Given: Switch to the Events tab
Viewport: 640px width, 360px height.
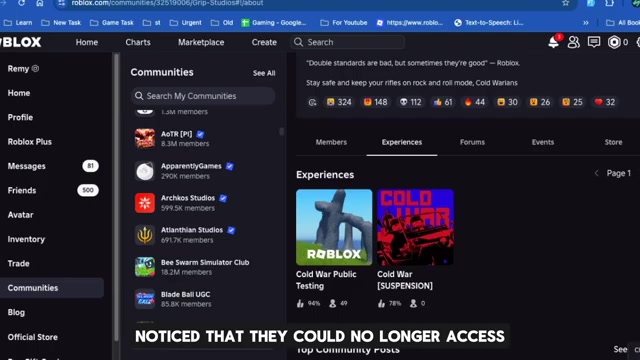Looking at the screenshot, I should tap(543, 142).
